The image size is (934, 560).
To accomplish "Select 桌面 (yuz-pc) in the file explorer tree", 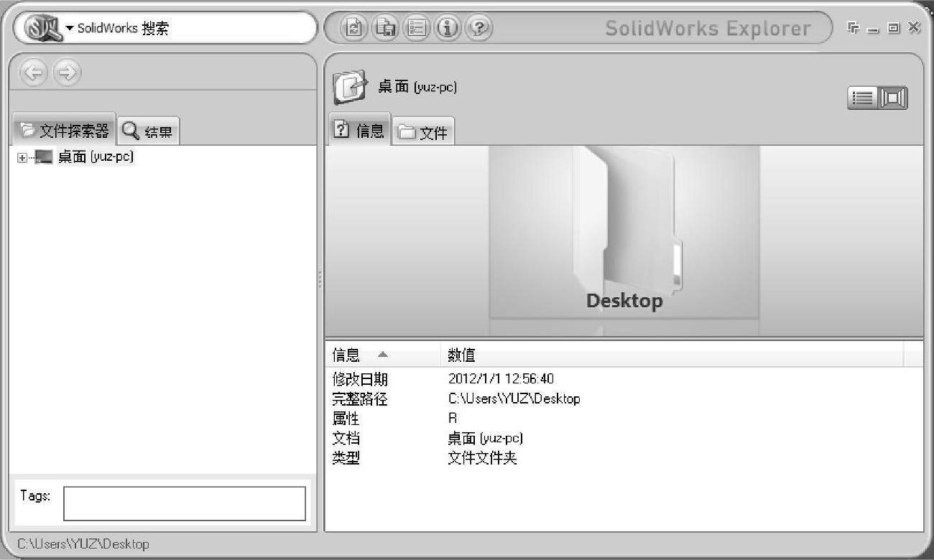I will tap(96, 157).
